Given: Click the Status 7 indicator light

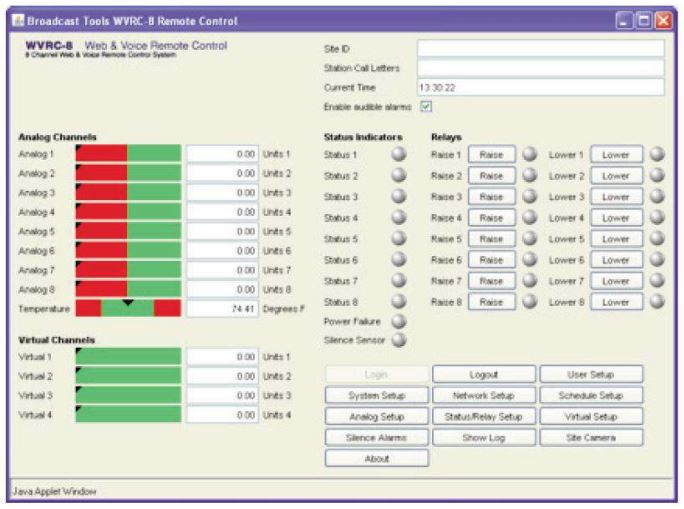Looking at the screenshot, I should point(399,280).
